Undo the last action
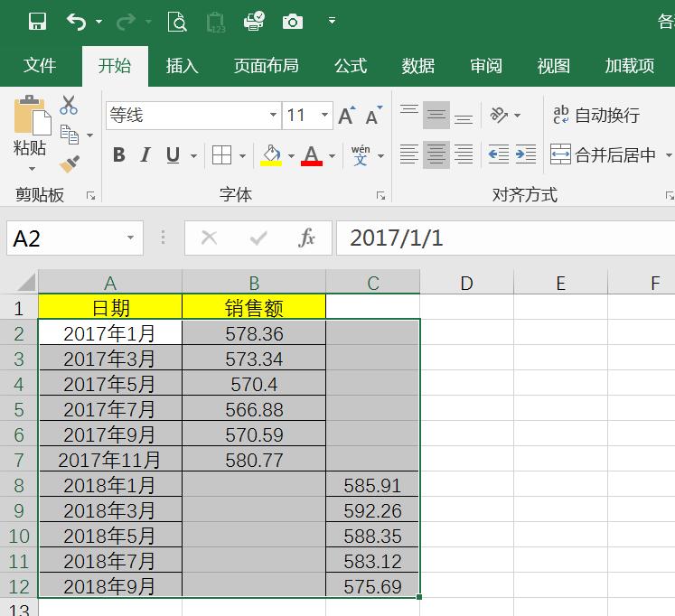This screenshot has width=675, height=616. point(76,21)
